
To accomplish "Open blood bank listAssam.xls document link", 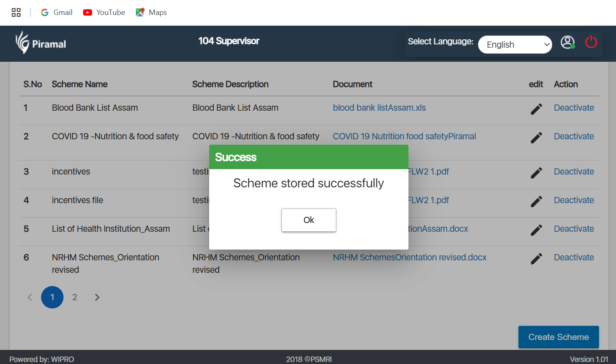I will (x=379, y=108).
